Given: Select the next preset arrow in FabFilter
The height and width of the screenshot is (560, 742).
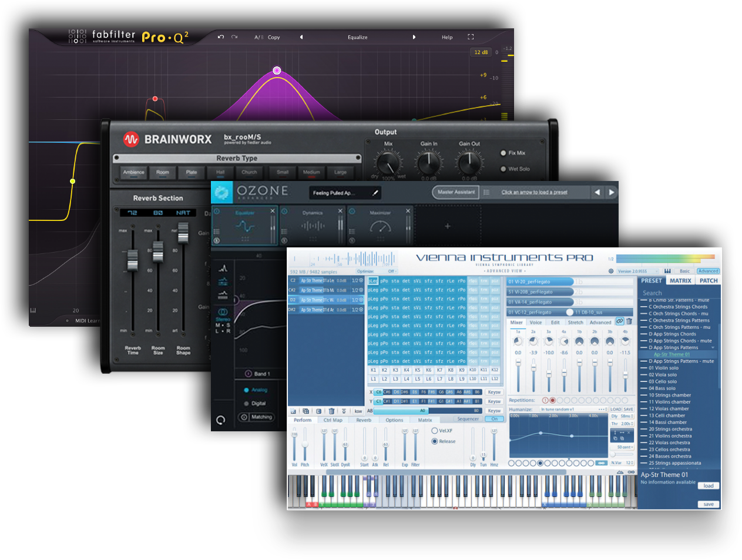Looking at the screenshot, I should point(414,37).
